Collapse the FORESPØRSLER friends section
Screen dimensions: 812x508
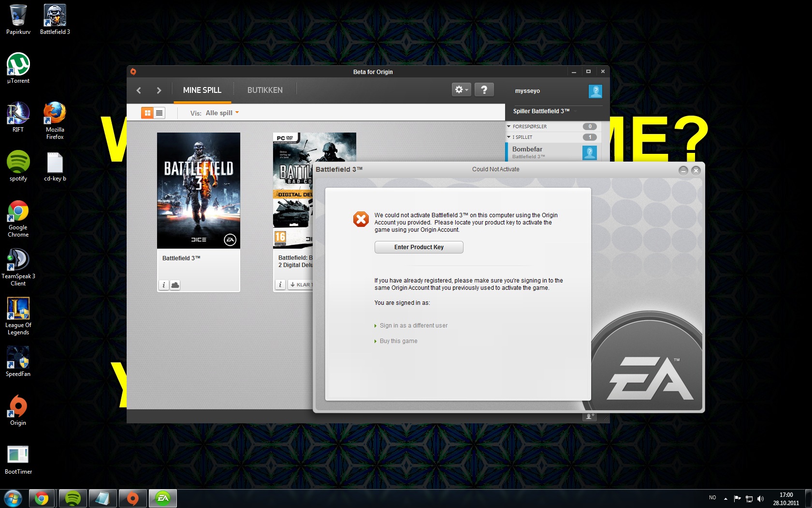pyautogui.click(x=508, y=126)
